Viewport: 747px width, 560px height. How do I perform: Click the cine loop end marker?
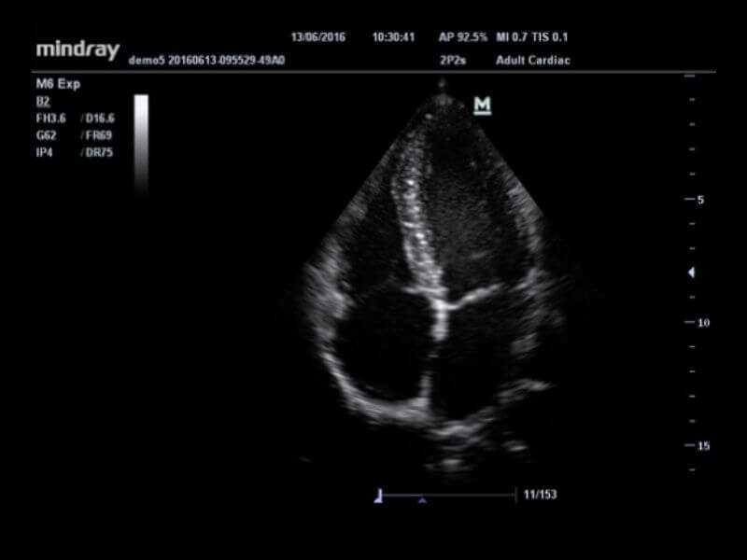515,495
